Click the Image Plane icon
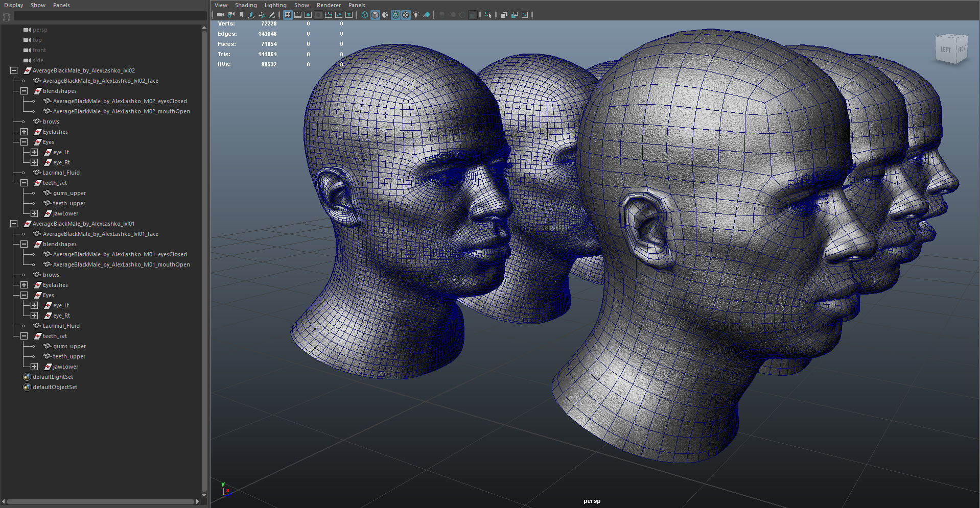The height and width of the screenshot is (508, 980). [x=251, y=15]
